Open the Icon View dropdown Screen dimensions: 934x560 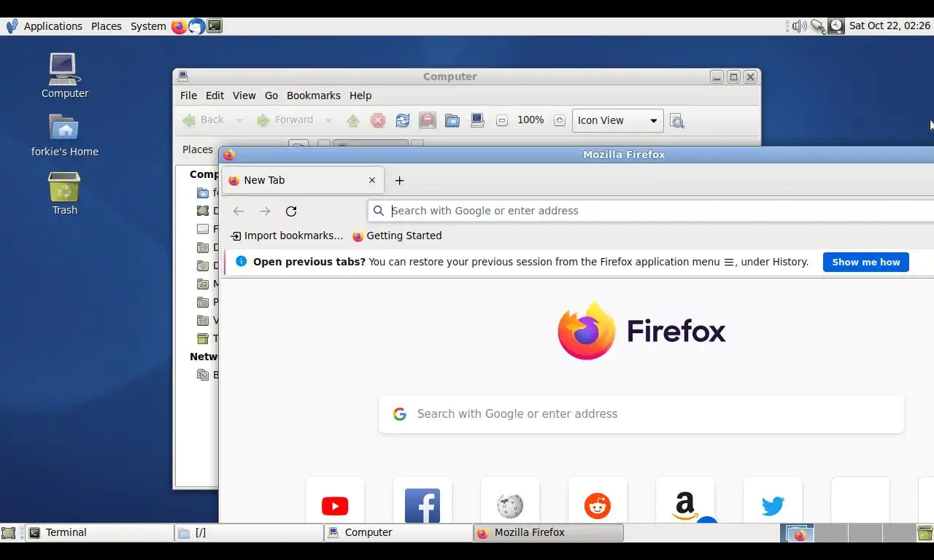[617, 120]
